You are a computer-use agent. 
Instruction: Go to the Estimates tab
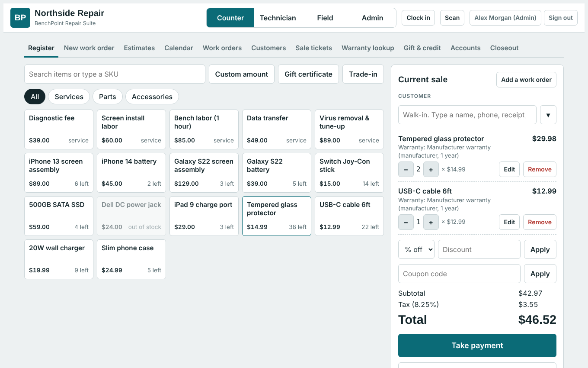[x=139, y=48]
